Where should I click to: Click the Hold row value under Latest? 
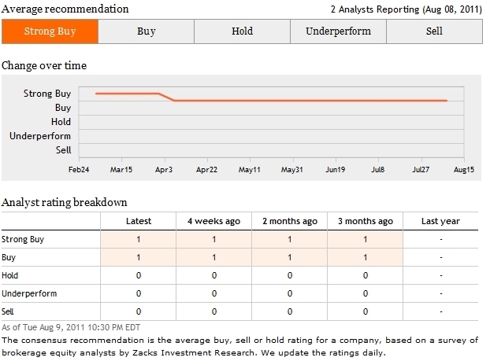pyautogui.click(x=138, y=276)
